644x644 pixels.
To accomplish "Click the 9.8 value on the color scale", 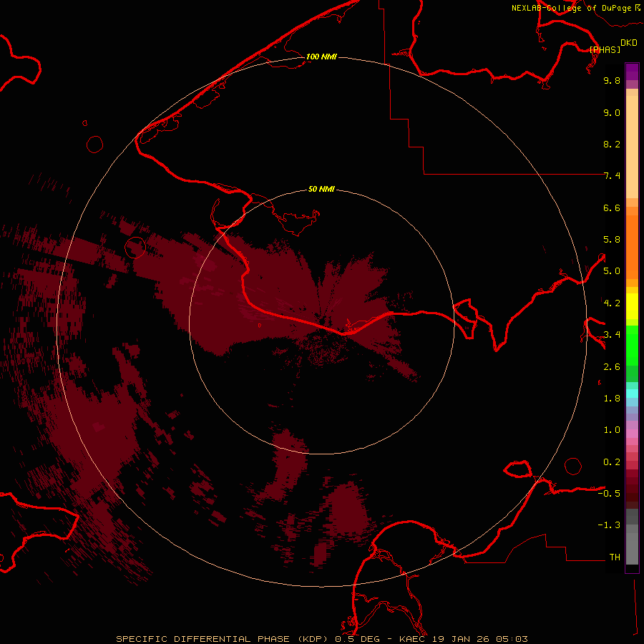I will click(x=612, y=80).
